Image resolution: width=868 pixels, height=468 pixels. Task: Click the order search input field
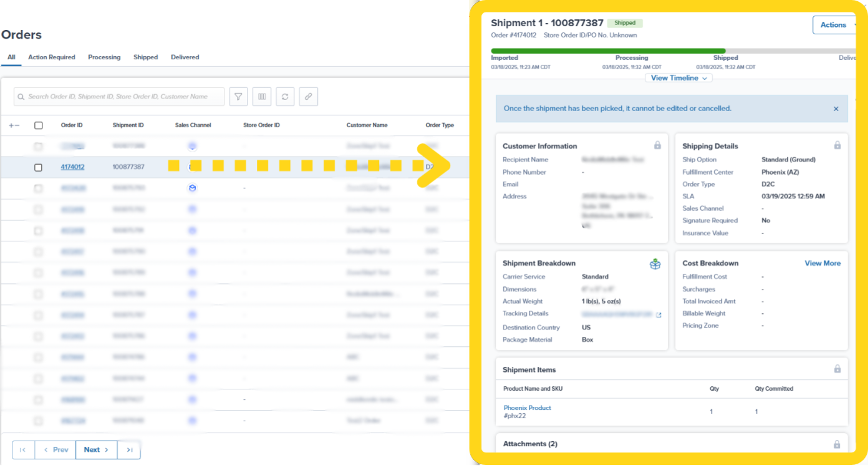118,96
